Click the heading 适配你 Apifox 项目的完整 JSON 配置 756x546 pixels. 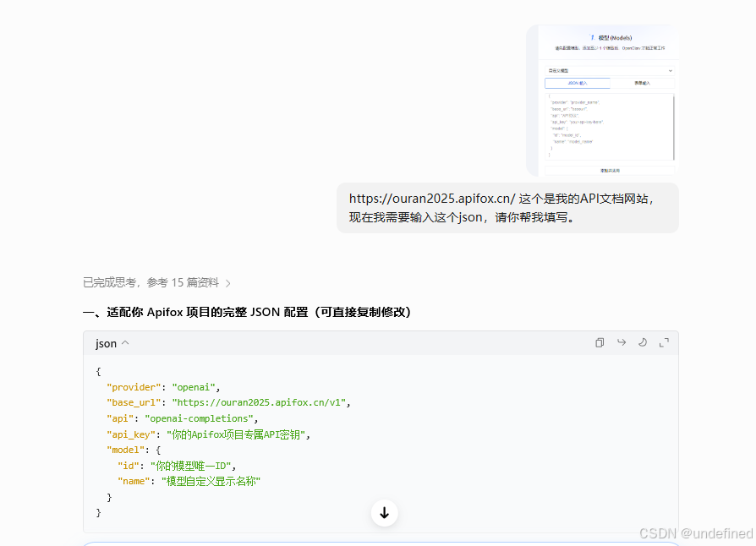pyautogui.click(x=247, y=312)
